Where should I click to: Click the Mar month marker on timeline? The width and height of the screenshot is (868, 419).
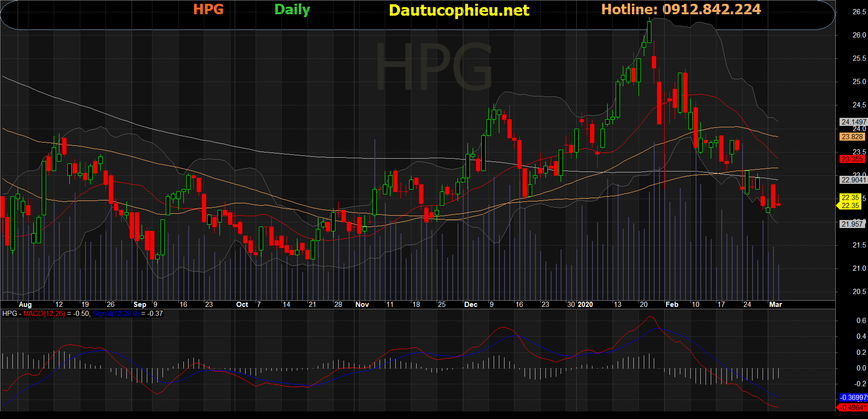click(775, 305)
